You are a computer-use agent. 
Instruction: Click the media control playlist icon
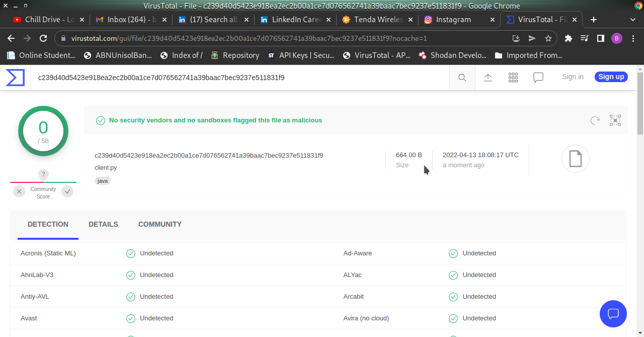coord(585,38)
